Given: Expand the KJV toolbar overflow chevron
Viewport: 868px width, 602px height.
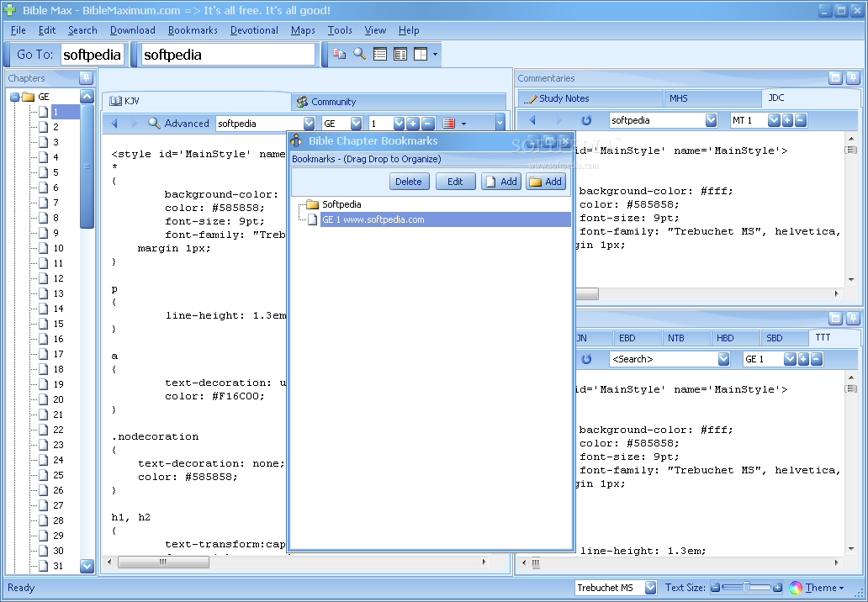Looking at the screenshot, I should 500,123.
